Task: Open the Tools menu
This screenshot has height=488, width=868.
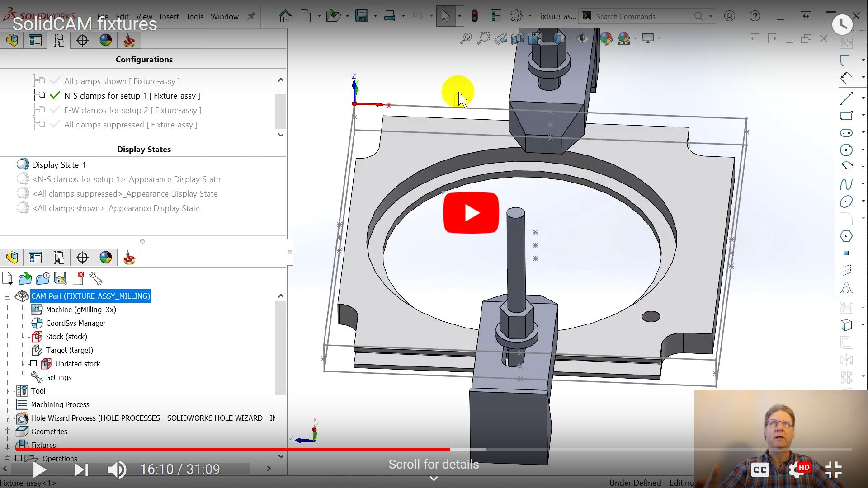Action: pyautogui.click(x=195, y=17)
